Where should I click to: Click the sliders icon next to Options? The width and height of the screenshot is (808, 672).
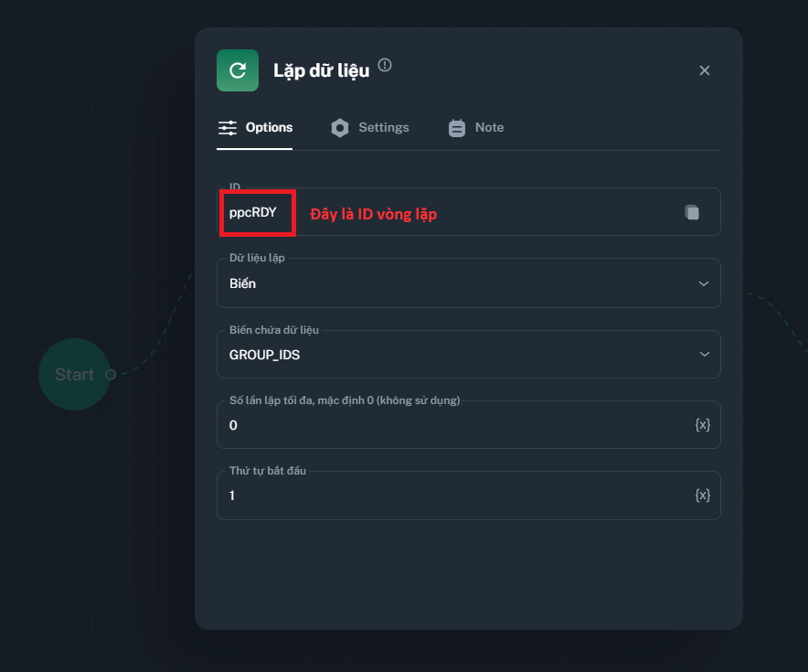coord(227,128)
